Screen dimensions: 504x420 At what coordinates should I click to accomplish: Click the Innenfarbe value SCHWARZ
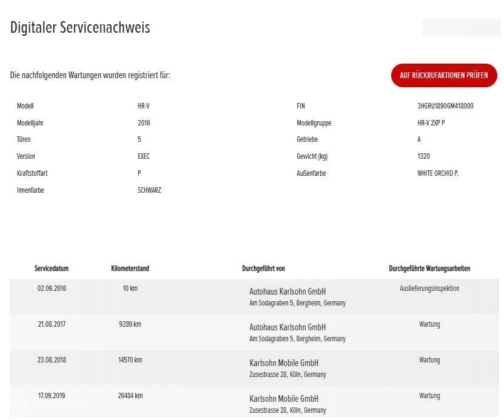coord(149,190)
